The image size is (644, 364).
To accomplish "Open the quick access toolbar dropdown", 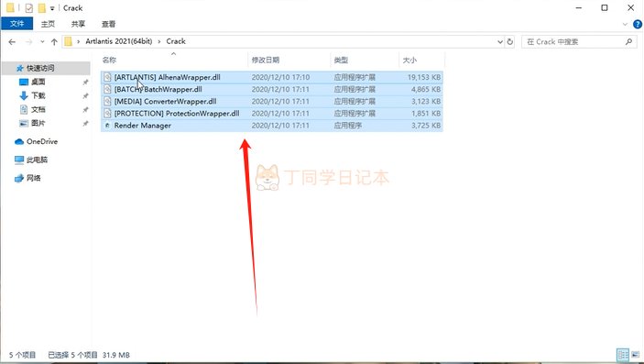I will (52, 8).
